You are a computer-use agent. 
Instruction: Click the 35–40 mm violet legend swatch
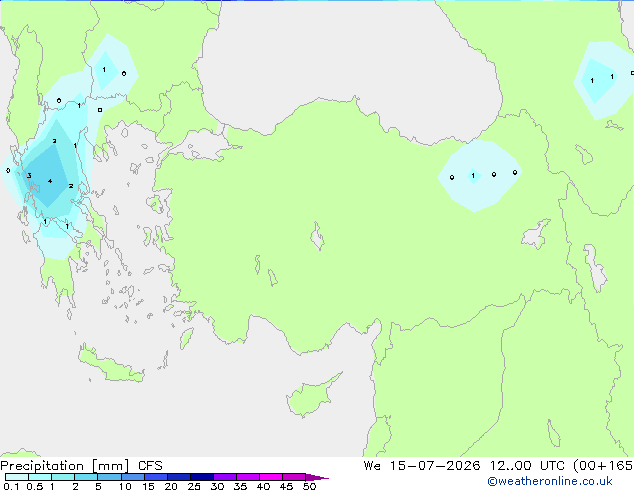(x=248, y=477)
